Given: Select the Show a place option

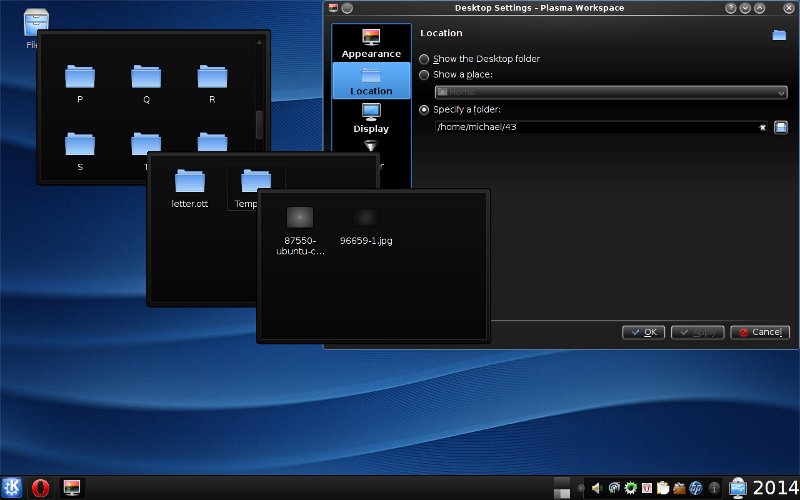Looking at the screenshot, I should pyautogui.click(x=425, y=74).
